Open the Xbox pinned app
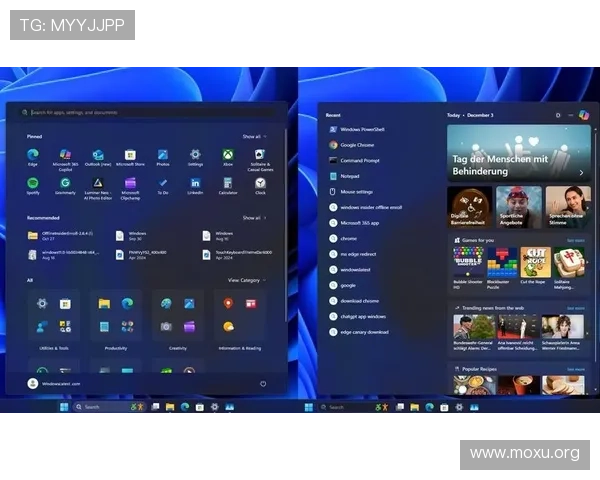 228,155
